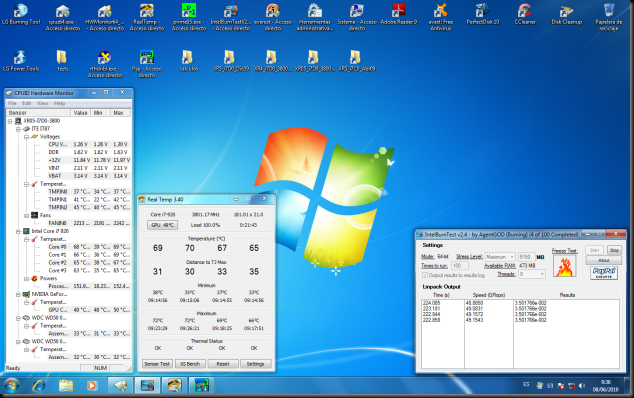Click the Real Temp taskbar button
This screenshot has height=398, width=634.
click(175, 385)
